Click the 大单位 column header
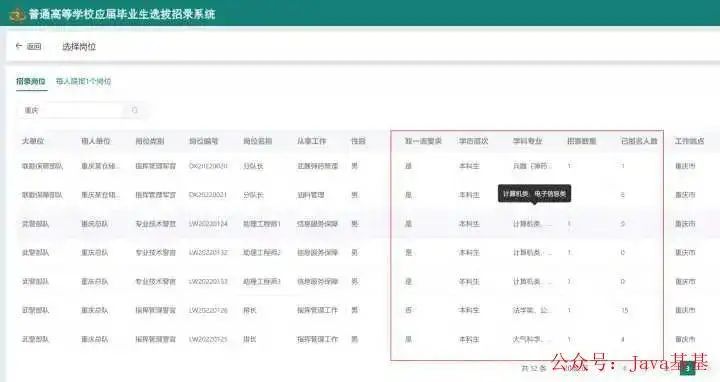The image size is (720, 382). click(x=33, y=141)
